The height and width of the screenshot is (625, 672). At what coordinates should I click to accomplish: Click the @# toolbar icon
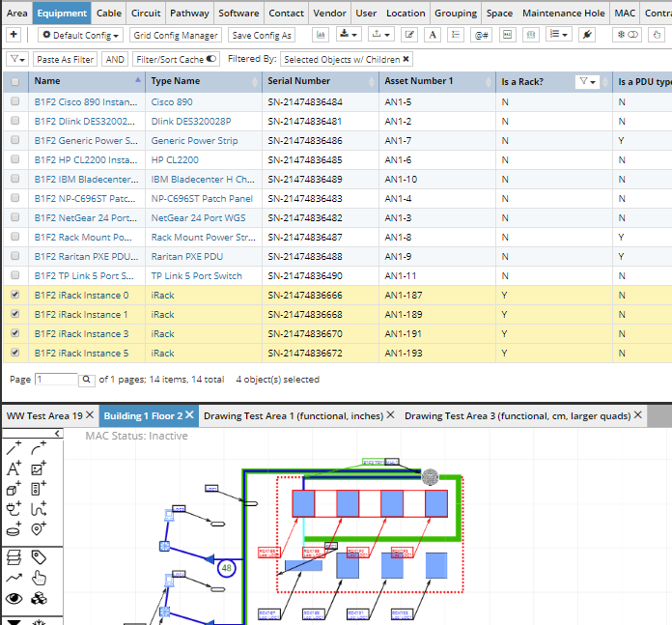tap(481, 35)
